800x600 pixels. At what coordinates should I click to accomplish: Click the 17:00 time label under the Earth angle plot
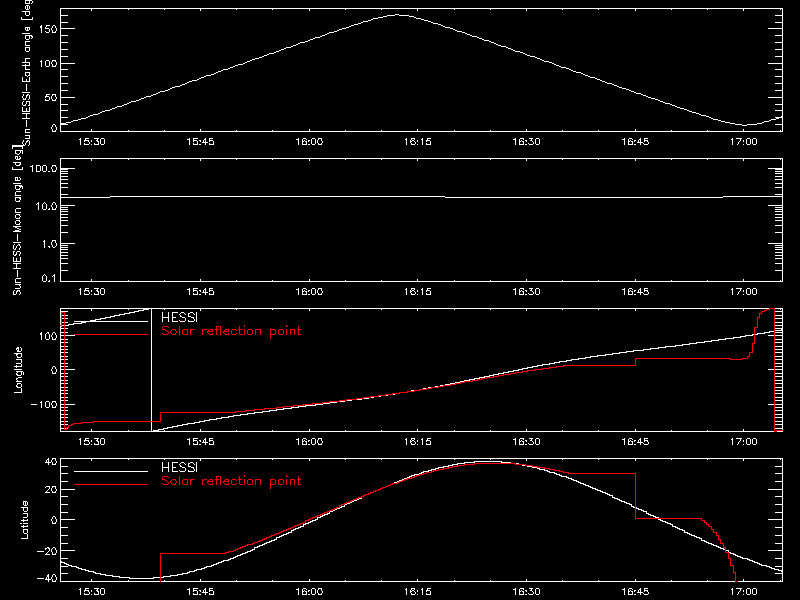[744, 142]
